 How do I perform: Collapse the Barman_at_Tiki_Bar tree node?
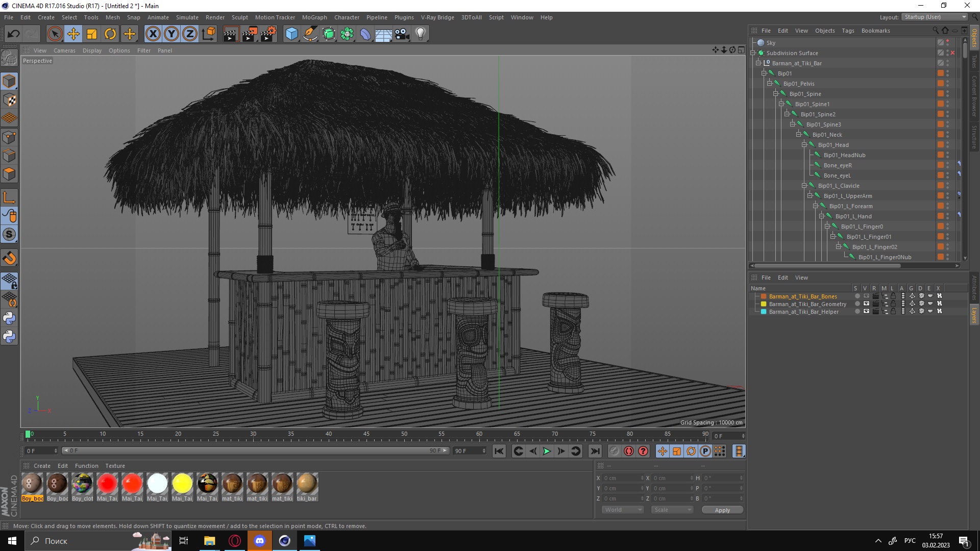tap(758, 63)
